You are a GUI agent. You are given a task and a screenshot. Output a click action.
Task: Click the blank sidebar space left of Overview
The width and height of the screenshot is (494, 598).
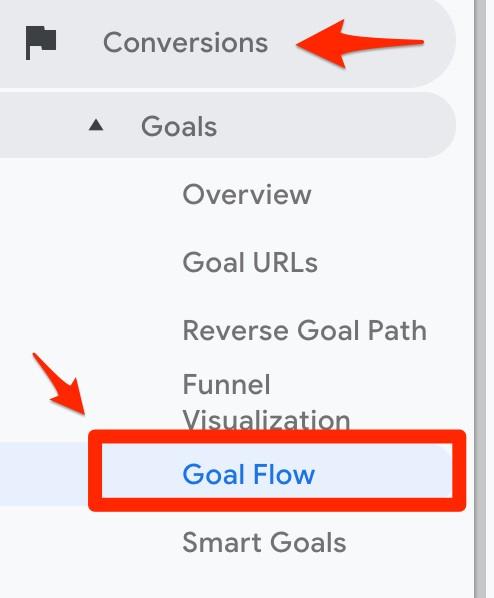click(90, 195)
